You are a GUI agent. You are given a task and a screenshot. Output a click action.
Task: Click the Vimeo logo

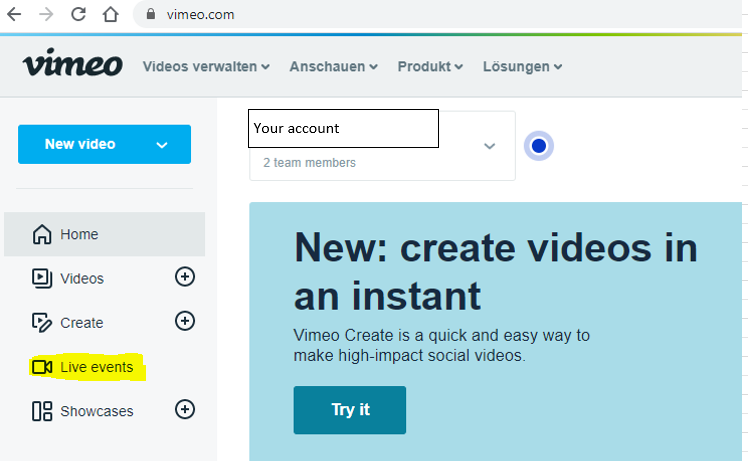click(72, 66)
